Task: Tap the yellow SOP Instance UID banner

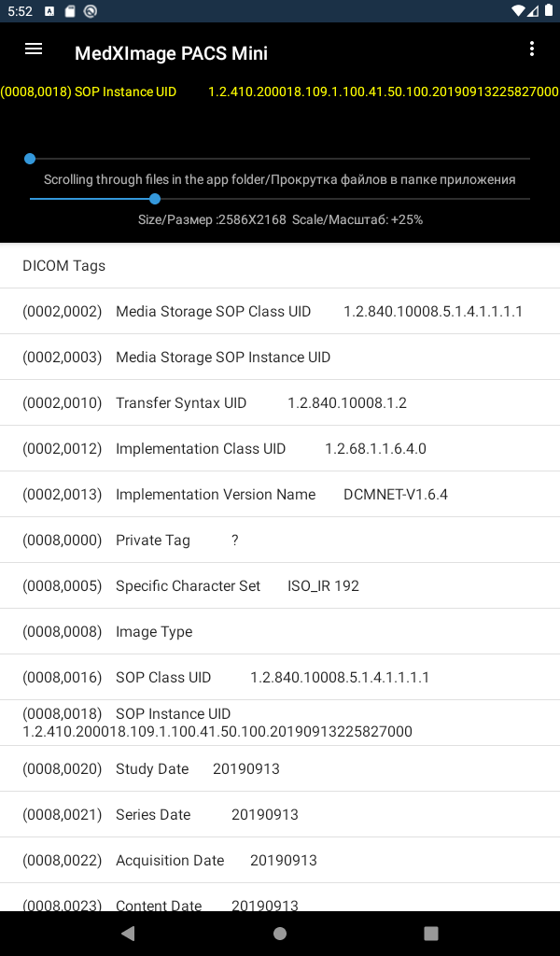Action: [x=280, y=91]
